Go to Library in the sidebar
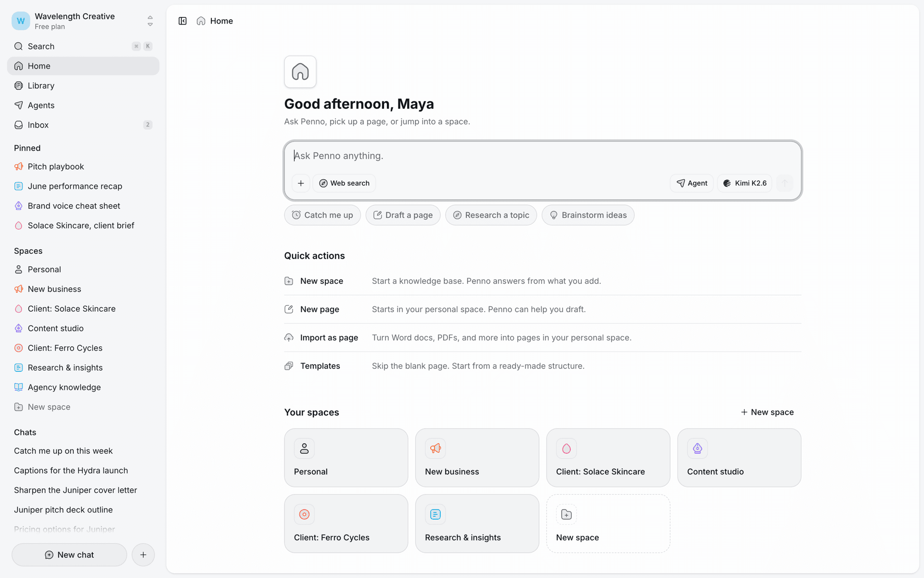This screenshot has height=578, width=924. coord(83,86)
